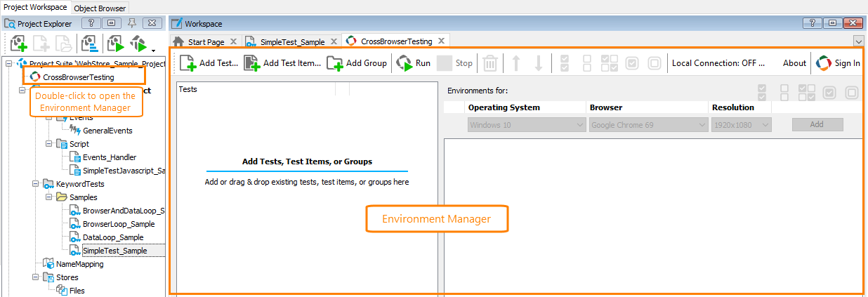Click the Environments check-all checkboxes icon
Image resolution: width=868 pixels, height=297 pixels.
click(x=763, y=92)
